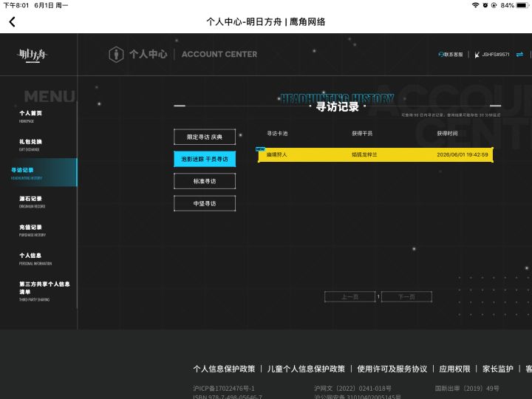Click the ACCOUNT CENTER header text

point(219,54)
